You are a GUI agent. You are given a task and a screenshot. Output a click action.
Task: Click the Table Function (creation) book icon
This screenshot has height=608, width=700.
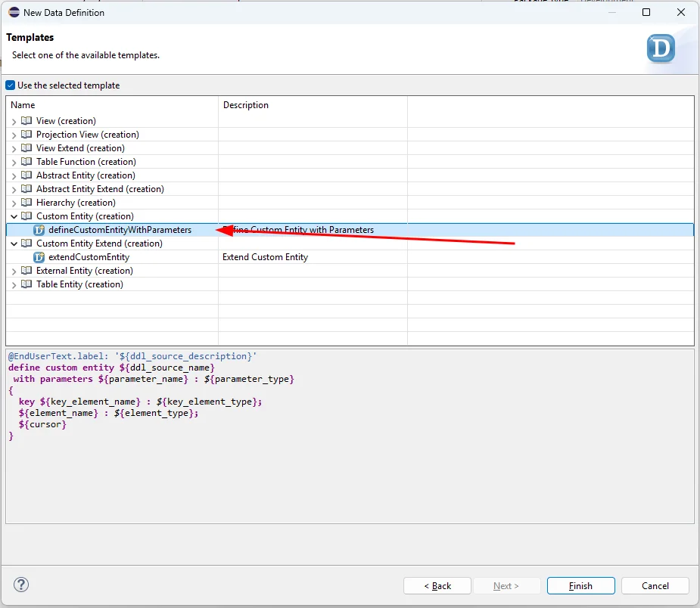(x=26, y=162)
